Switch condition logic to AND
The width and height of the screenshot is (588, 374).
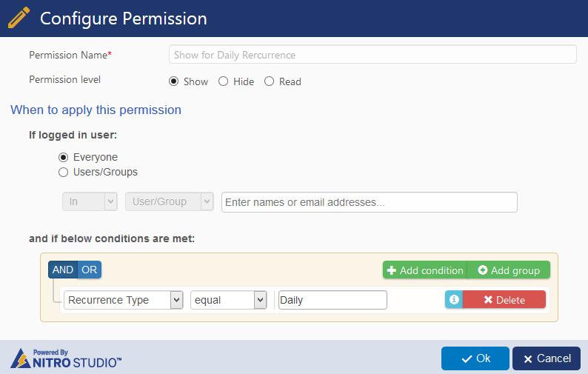point(63,270)
